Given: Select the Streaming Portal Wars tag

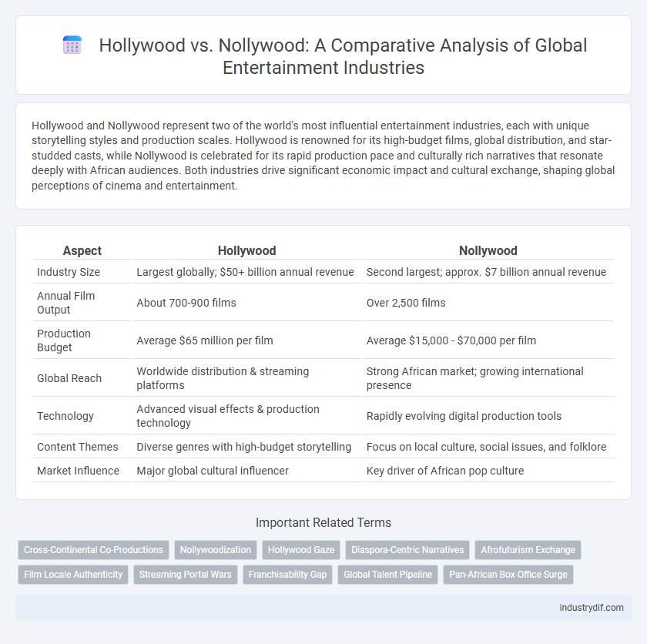Looking at the screenshot, I should click(186, 574).
